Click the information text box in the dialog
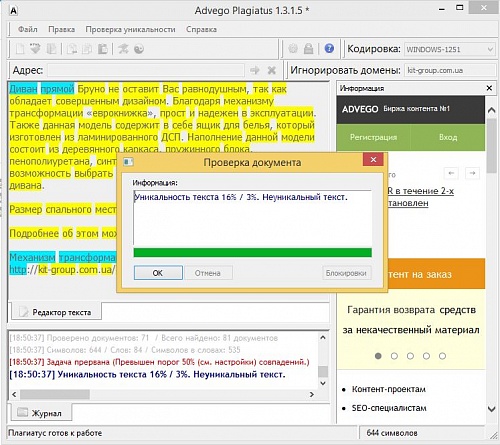Screen dimensions: 500x445 tap(252, 217)
